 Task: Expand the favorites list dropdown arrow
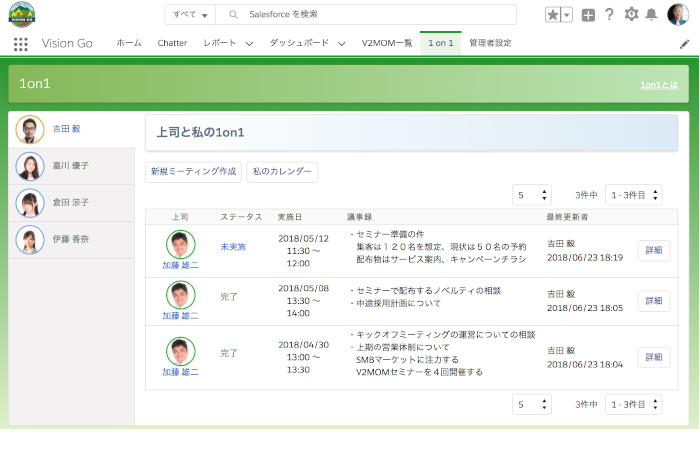pyautogui.click(x=567, y=15)
